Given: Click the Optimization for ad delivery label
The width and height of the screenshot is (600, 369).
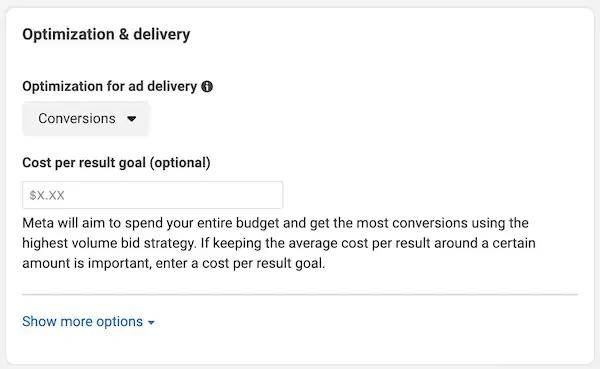Looking at the screenshot, I should tap(109, 87).
